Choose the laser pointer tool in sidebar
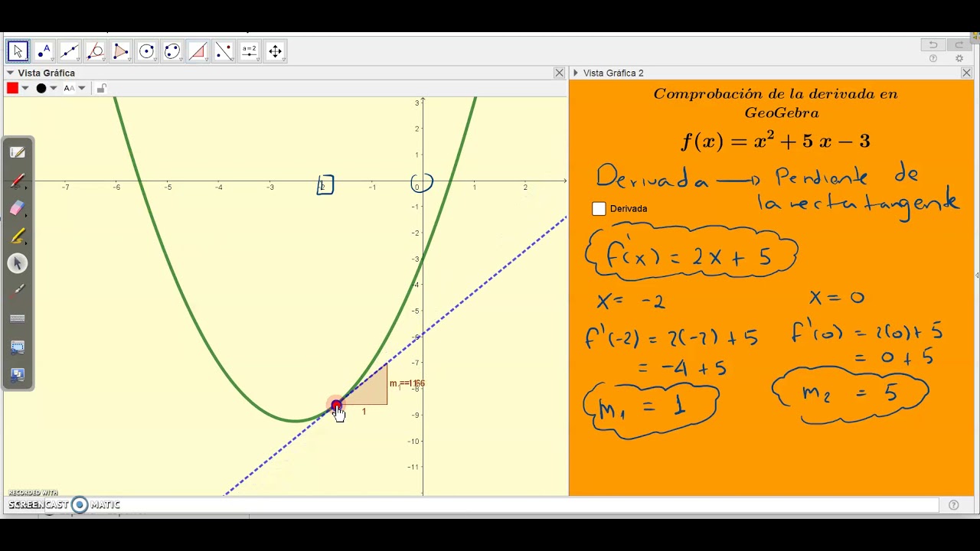 pyautogui.click(x=18, y=291)
